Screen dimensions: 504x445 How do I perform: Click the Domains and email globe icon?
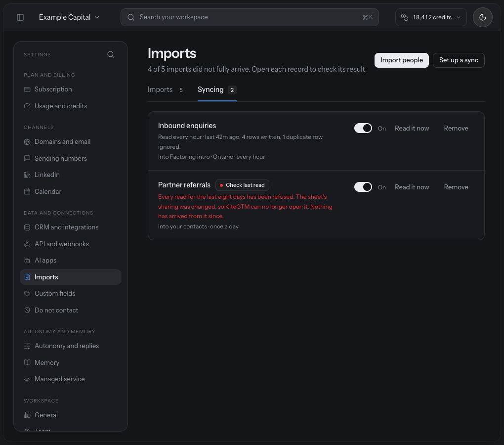pyautogui.click(x=27, y=142)
